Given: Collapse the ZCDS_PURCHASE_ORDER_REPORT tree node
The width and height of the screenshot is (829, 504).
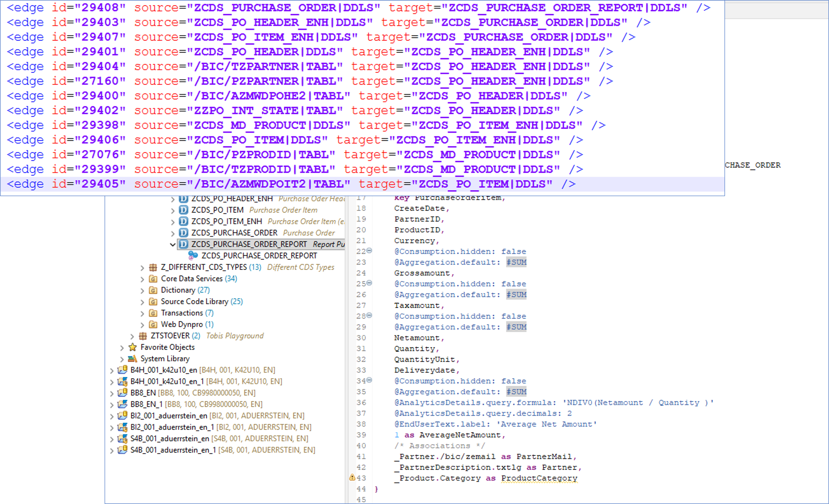Looking at the screenshot, I should [172, 244].
